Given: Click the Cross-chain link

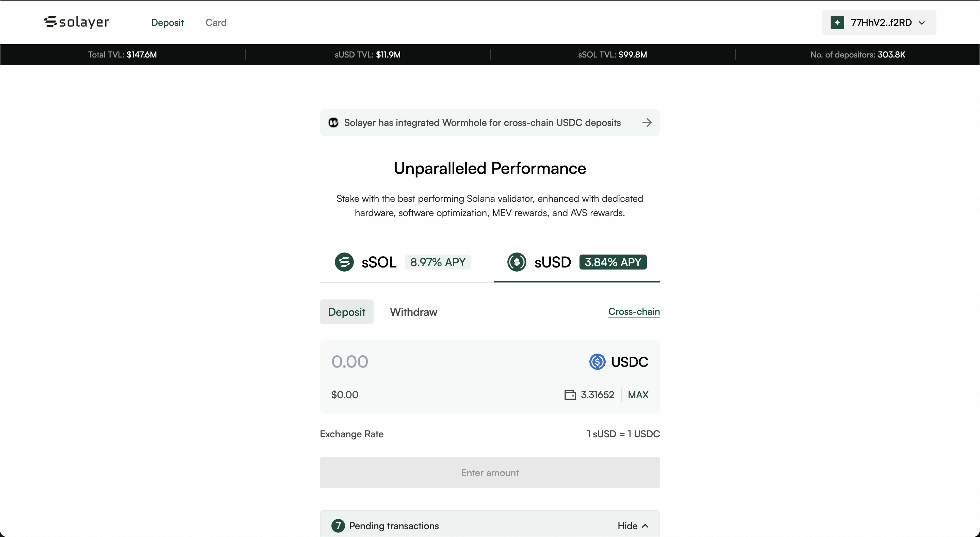Looking at the screenshot, I should click(633, 311).
